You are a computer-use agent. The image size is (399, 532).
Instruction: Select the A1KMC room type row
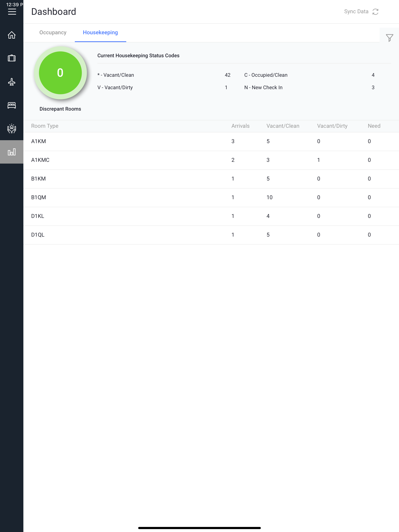click(x=211, y=160)
